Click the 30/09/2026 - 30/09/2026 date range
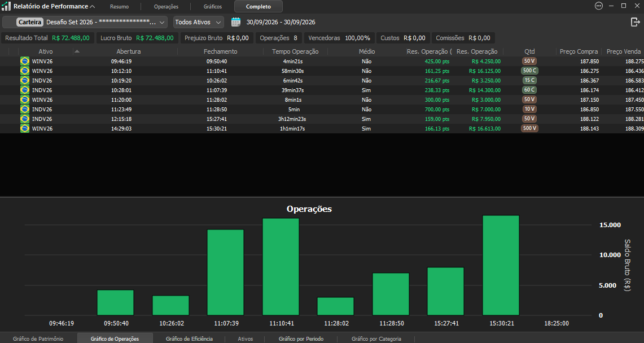 pyautogui.click(x=281, y=22)
